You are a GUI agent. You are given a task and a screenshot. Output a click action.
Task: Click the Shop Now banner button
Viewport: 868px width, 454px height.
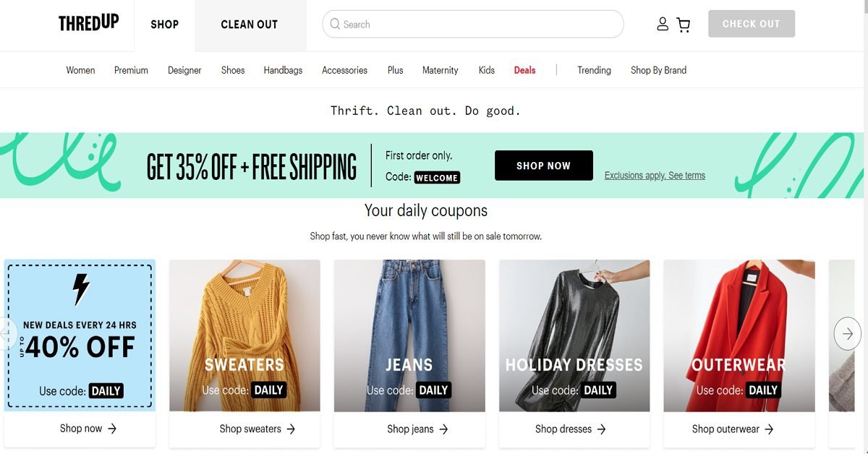click(544, 166)
